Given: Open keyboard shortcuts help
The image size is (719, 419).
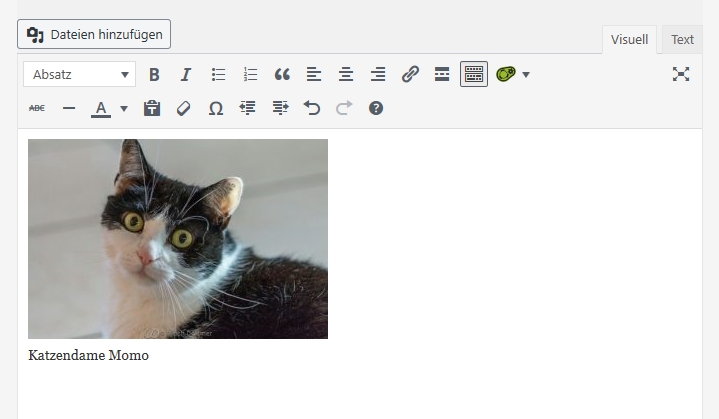Looking at the screenshot, I should pyautogui.click(x=376, y=108).
